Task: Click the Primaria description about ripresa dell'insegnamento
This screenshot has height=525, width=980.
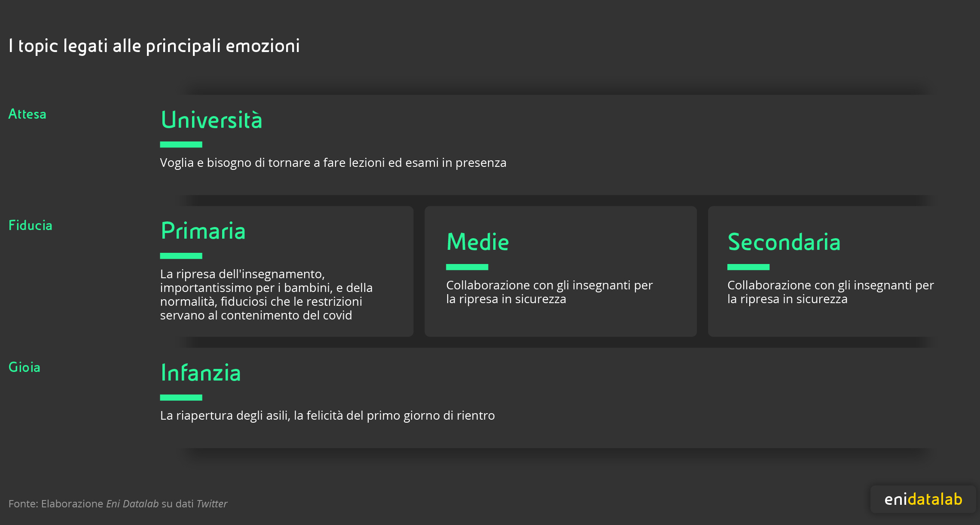Action: (266, 295)
